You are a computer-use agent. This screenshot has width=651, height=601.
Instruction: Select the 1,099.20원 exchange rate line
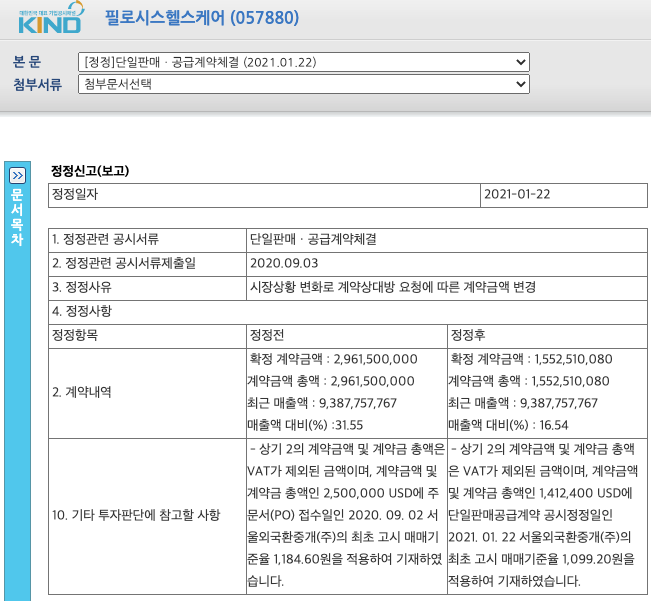click(541, 559)
